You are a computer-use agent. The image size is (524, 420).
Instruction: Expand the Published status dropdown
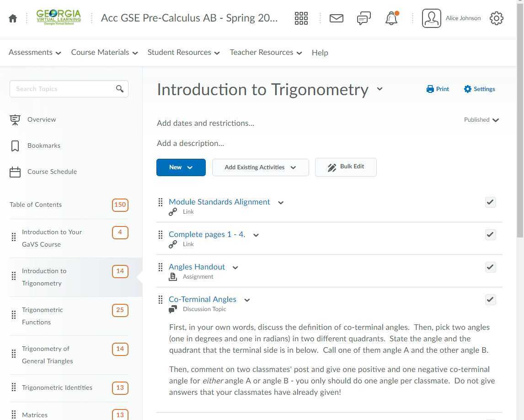point(481,120)
